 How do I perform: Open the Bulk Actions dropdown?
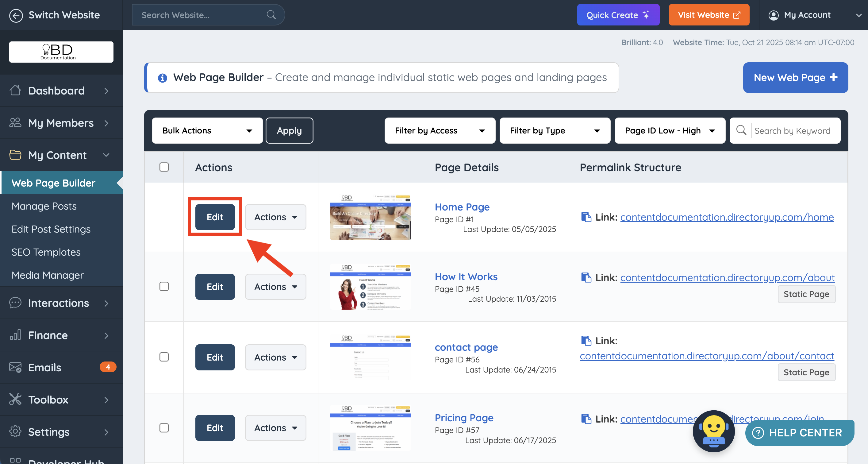point(207,130)
